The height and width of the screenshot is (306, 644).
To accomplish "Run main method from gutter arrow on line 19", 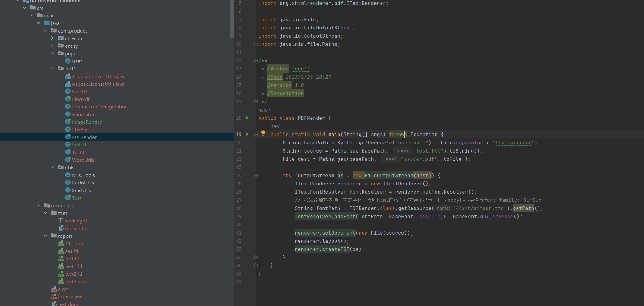I will pyautogui.click(x=247, y=134).
